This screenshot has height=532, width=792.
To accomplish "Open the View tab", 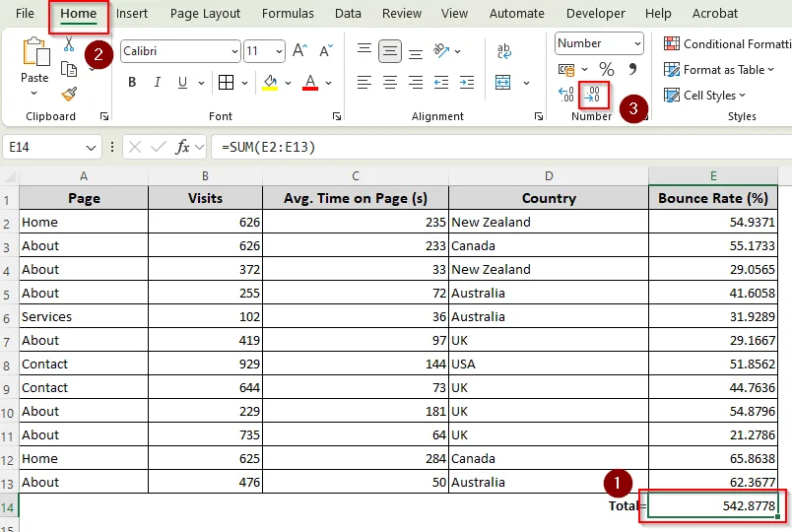I will click(x=454, y=13).
